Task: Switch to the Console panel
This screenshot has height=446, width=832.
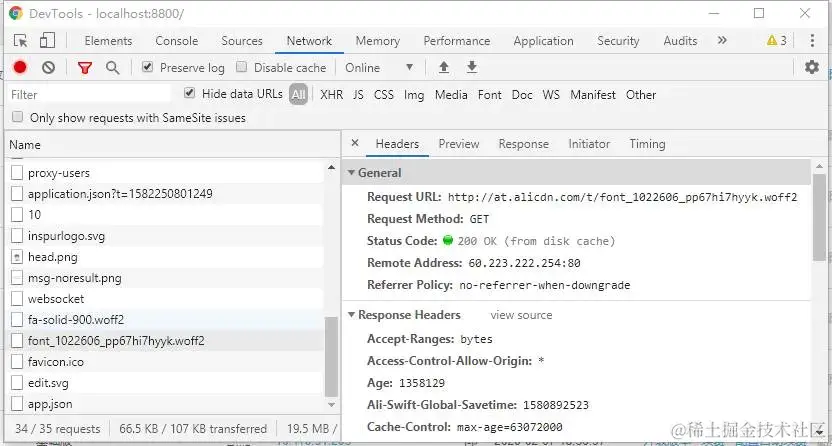Action: 177,41
